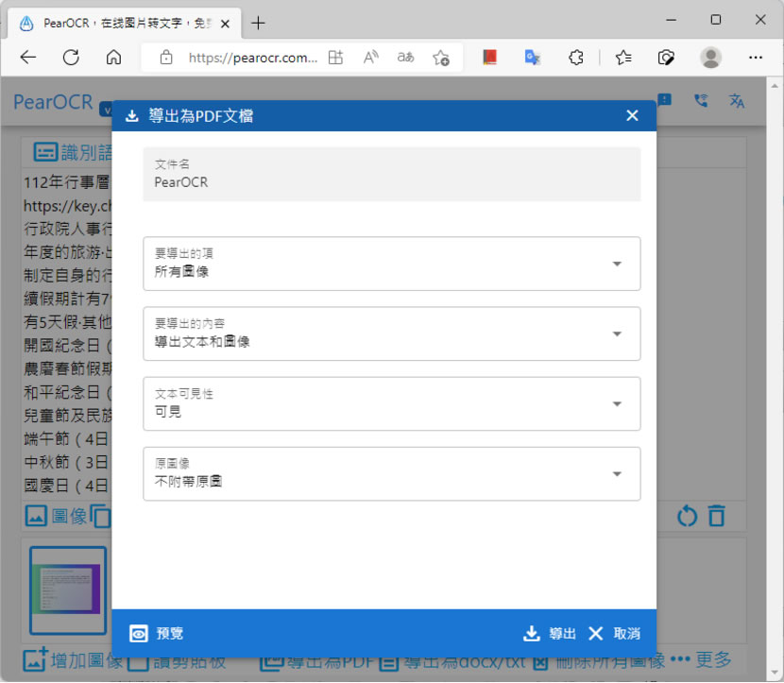This screenshot has height=683, width=784.
Task: Click the 預覽 preview button
Action: pos(157,634)
